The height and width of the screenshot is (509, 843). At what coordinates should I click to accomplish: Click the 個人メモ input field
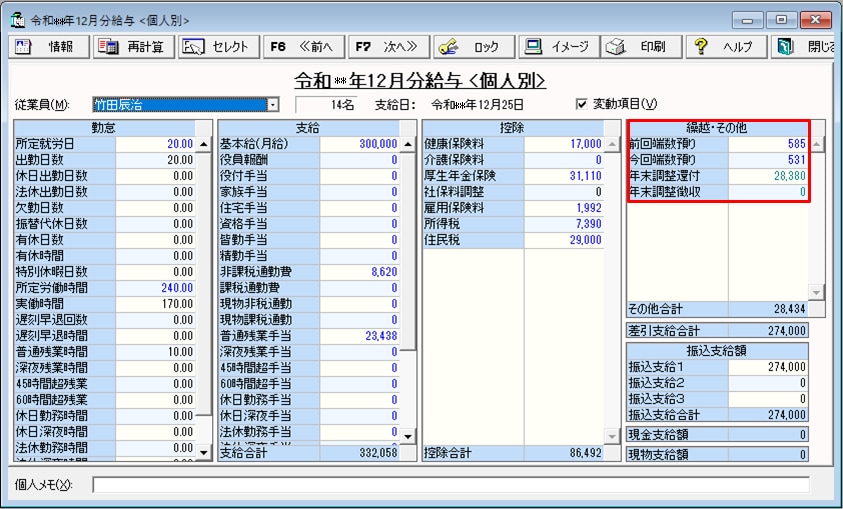pyautogui.click(x=450, y=485)
